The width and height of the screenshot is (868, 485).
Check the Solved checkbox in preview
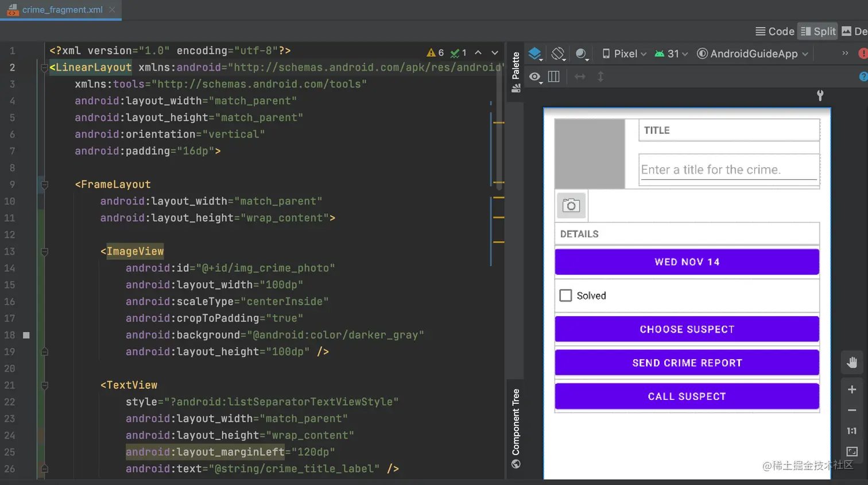tap(565, 295)
